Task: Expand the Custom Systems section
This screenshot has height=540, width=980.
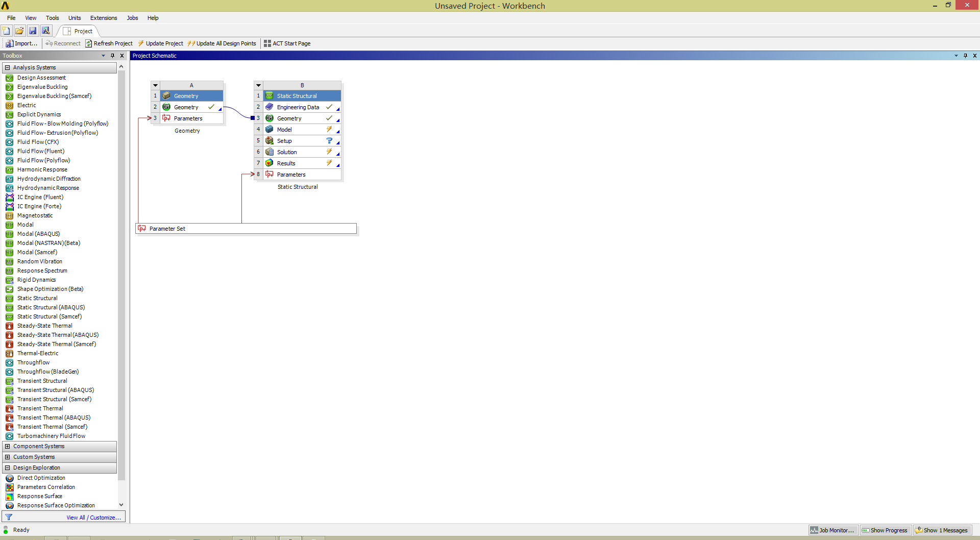Action: coord(7,457)
